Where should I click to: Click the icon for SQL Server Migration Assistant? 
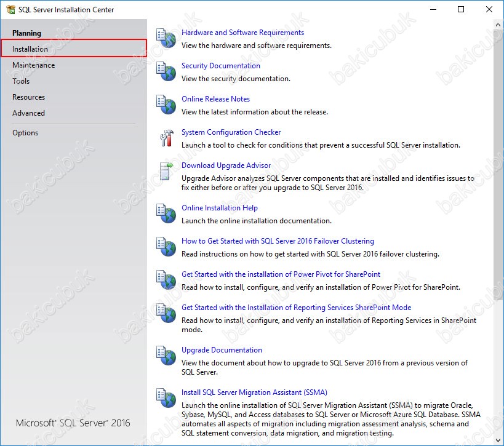166,397
